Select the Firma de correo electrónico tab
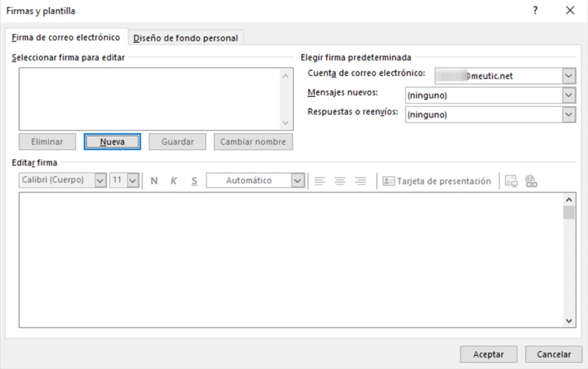This screenshot has height=369, width=588. click(x=66, y=38)
